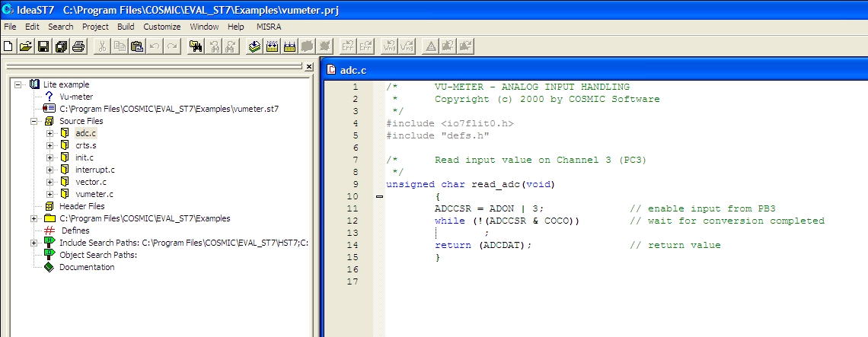Click the last toolbar icon on the right
This screenshot has width=868, height=337.
point(465,46)
